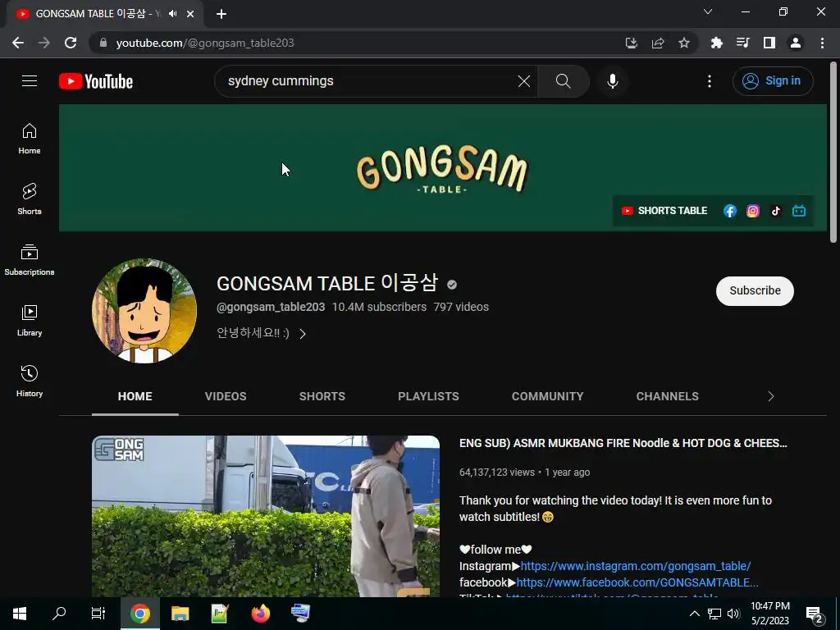
Task: Click the magnifying glass search button
Action: (563, 81)
